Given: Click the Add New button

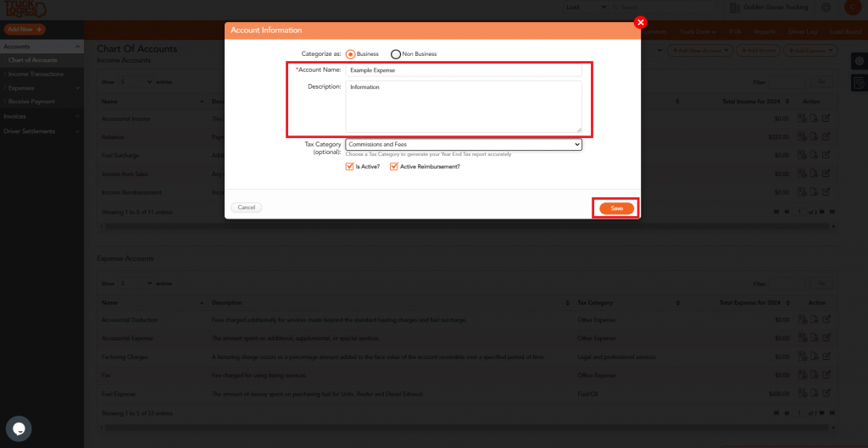Looking at the screenshot, I should click(x=25, y=30).
